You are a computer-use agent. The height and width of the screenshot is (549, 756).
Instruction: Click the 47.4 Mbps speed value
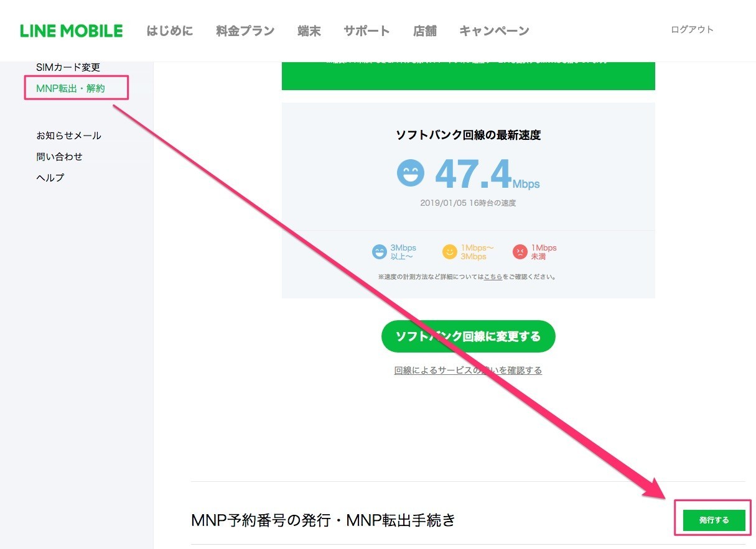(487, 174)
